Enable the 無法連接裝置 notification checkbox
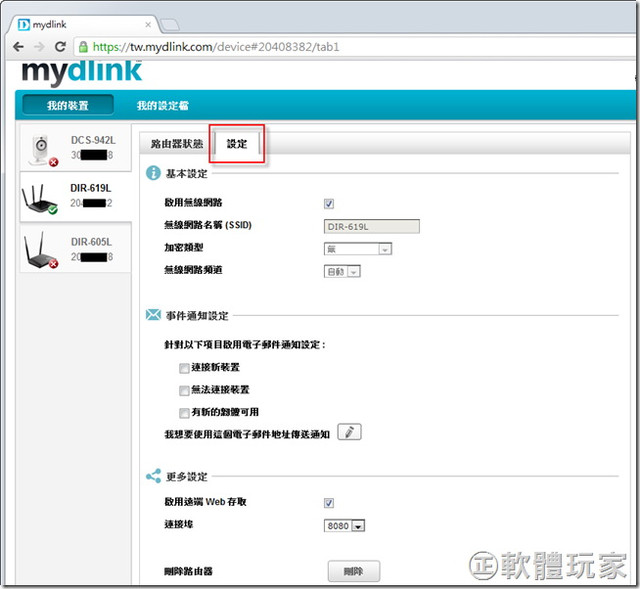 click(184, 391)
